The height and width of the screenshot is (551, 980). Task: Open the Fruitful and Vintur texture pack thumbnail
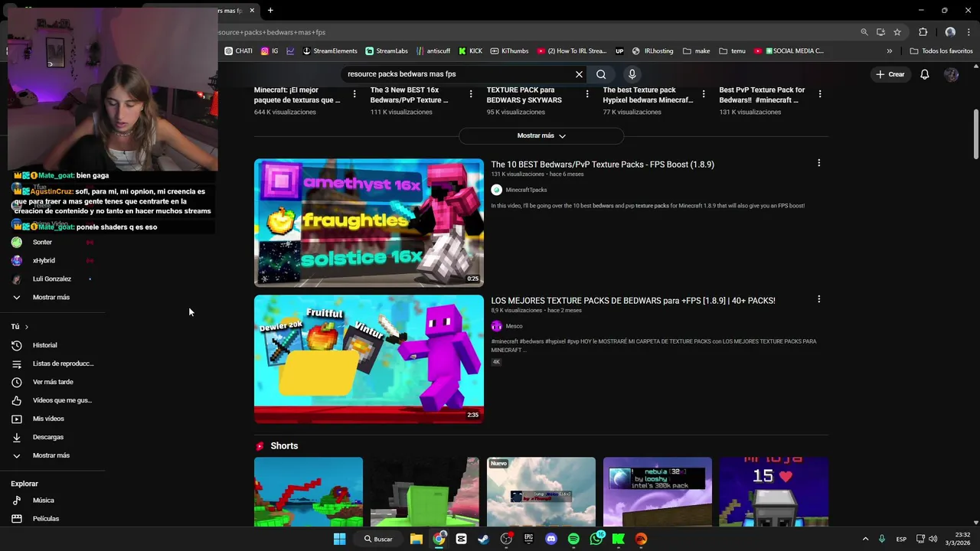coord(369,359)
